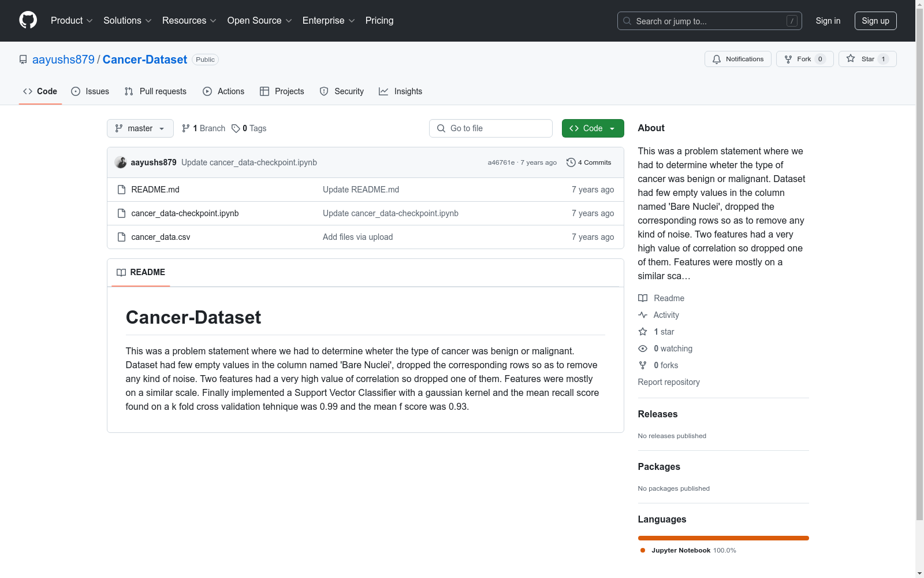Open the aayushs879 owner profile link
924x578 pixels.
[x=64, y=60]
